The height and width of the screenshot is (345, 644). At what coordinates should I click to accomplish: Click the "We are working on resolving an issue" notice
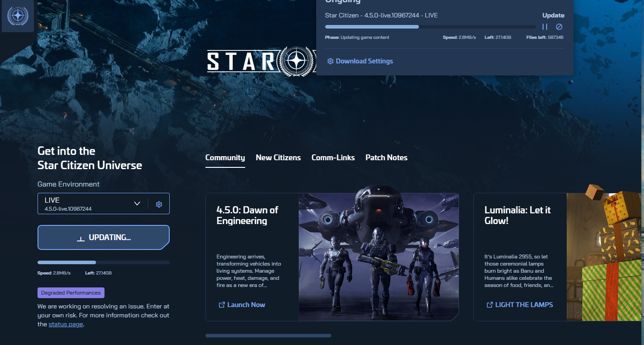click(103, 316)
